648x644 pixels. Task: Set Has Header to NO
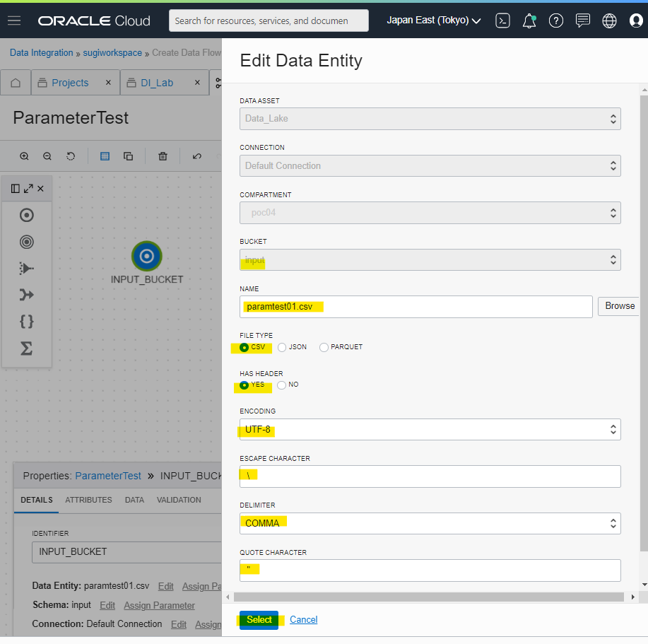(281, 385)
